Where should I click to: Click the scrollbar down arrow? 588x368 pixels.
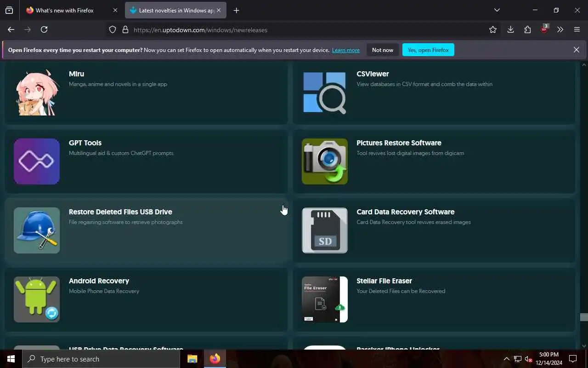(584, 346)
